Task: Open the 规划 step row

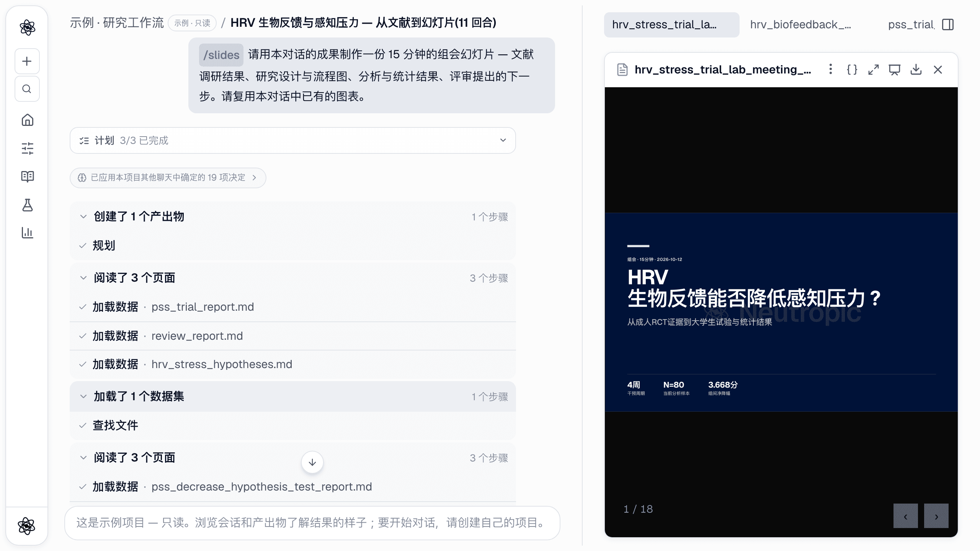Action: [x=293, y=246]
